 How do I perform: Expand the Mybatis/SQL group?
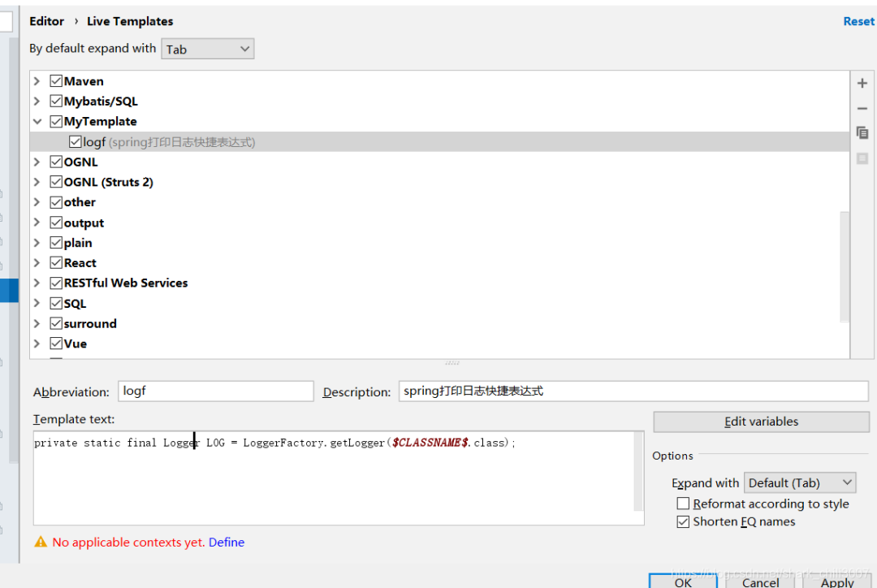click(x=37, y=102)
